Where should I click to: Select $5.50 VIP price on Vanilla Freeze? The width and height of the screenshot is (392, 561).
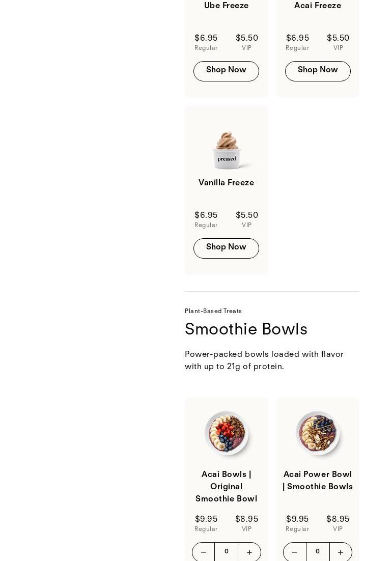pos(246,219)
